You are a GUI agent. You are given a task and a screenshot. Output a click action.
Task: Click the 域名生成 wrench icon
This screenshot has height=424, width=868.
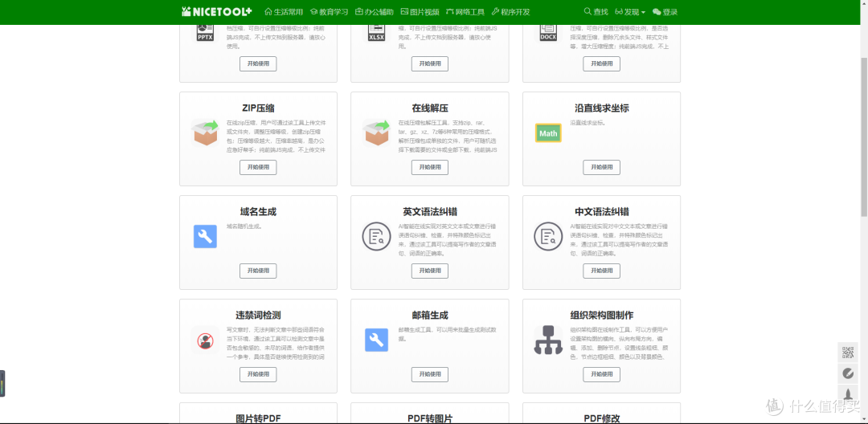click(205, 237)
